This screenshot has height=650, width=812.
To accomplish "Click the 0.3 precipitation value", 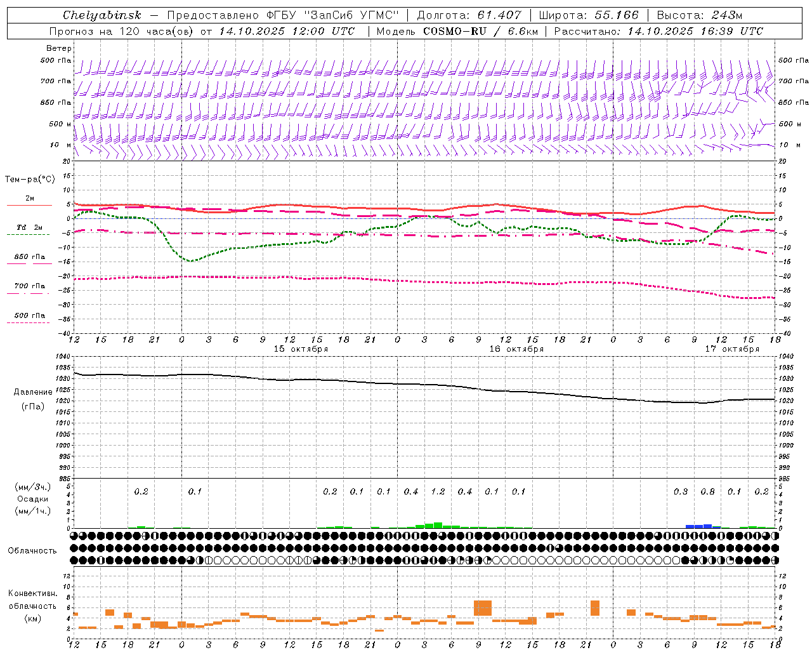I will pos(681,492).
